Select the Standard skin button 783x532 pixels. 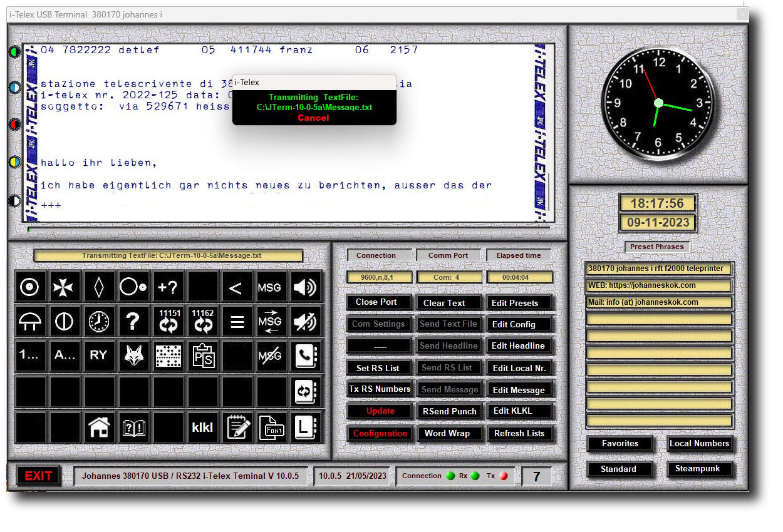pyautogui.click(x=619, y=469)
